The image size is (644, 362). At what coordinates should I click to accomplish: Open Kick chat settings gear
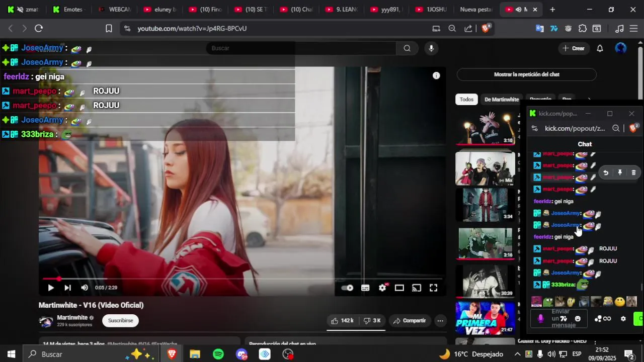[623, 319]
